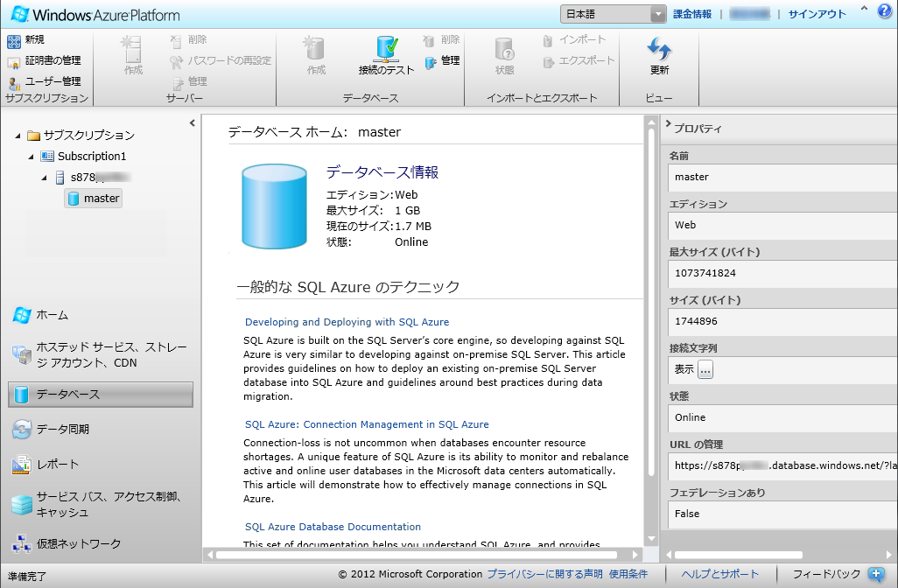Image resolution: width=898 pixels, height=588 pixels.
Task: Open ヘルプとサポート help and support link
Action: tap(720, 574)
